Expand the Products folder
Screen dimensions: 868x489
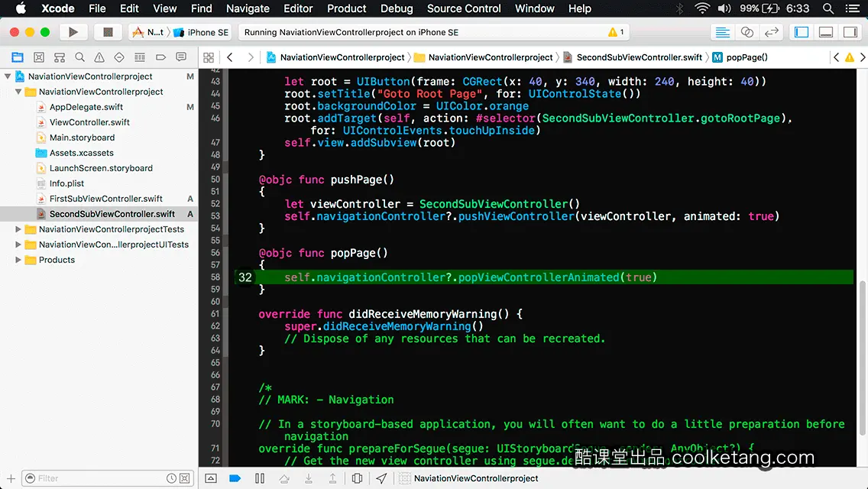pos(18,260)
